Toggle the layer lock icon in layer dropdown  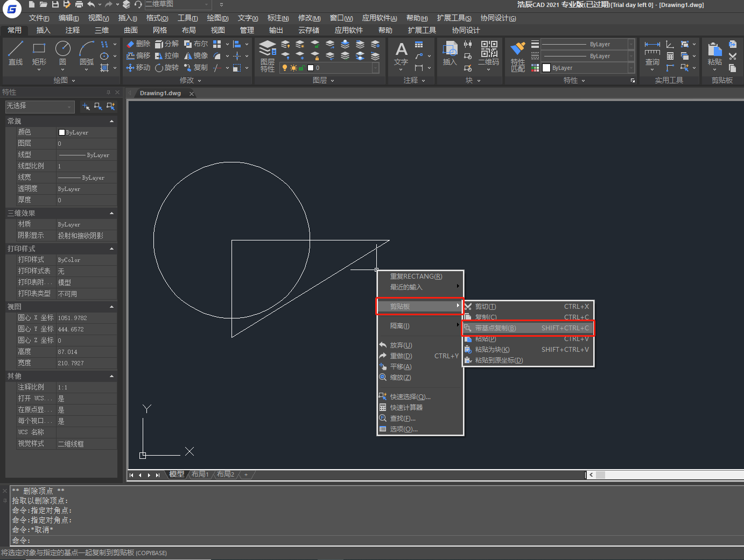[301, 68]
